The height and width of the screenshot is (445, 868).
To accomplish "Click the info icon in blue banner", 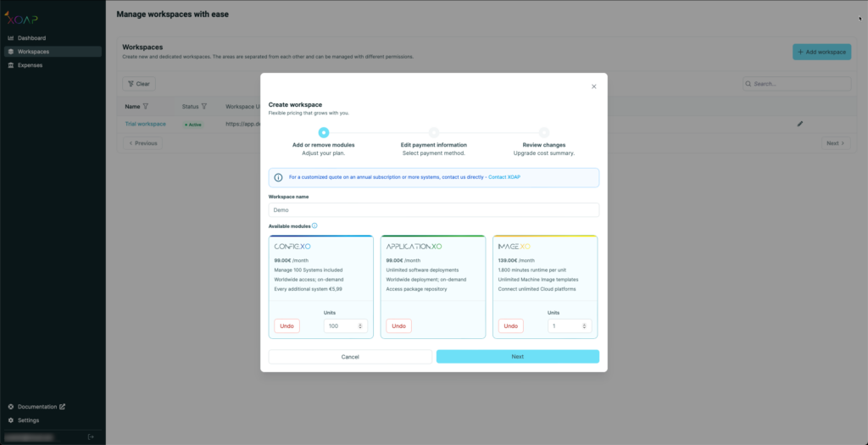I will pyautogui.click(x=278, y=178).
